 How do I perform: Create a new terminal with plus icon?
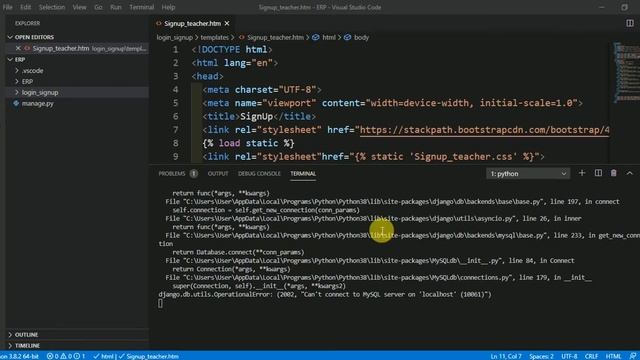click(x=582, y=173)
